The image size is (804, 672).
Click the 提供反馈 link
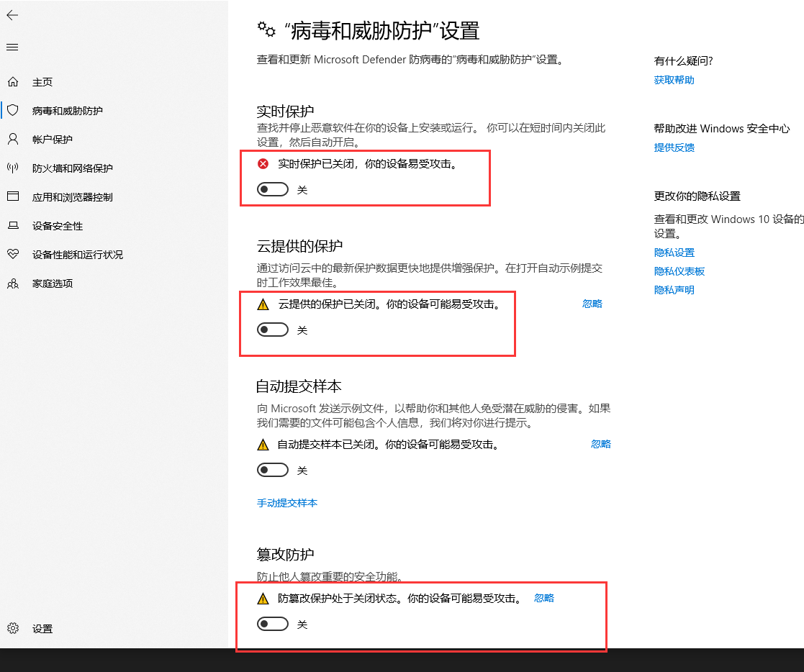coord(674,147)
